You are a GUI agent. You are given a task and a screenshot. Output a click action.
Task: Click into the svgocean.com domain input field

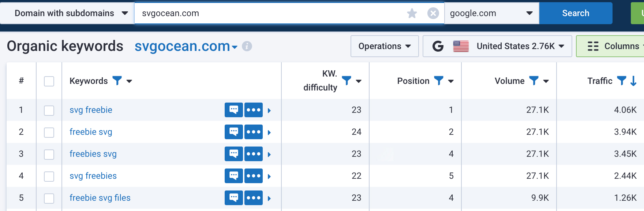(x=271, y=13)
